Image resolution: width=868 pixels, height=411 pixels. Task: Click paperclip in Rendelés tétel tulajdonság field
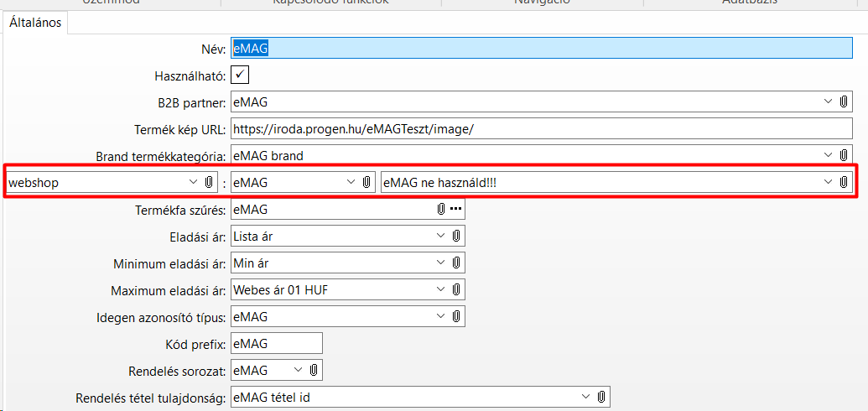601,397
